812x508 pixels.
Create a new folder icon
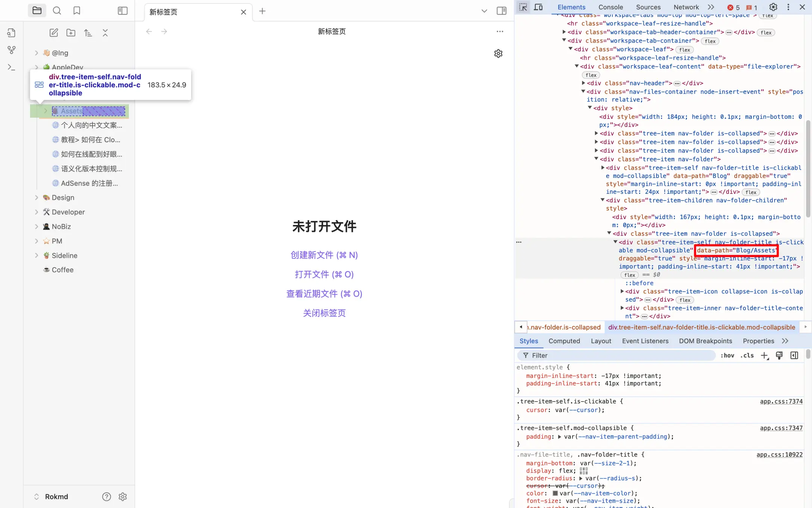tap(71, 33)
